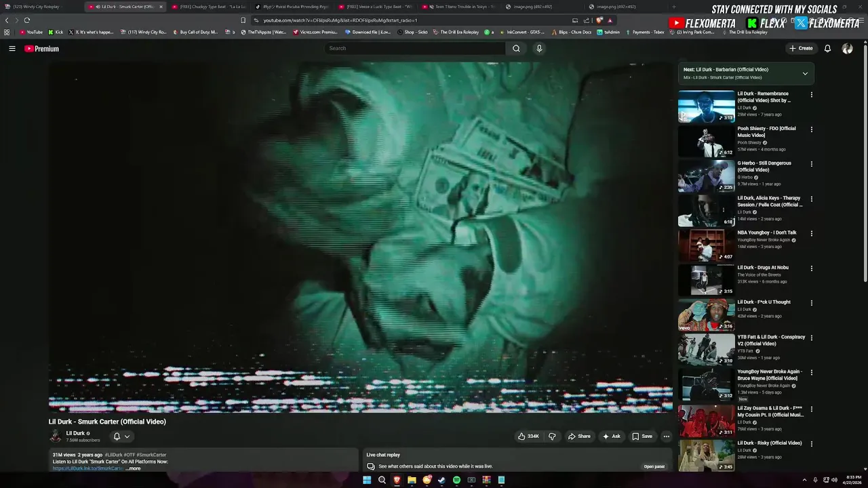868x488 pixels.
Task: Play Lil Durk - Remembrance thumbnail
Action: (707, 106)
